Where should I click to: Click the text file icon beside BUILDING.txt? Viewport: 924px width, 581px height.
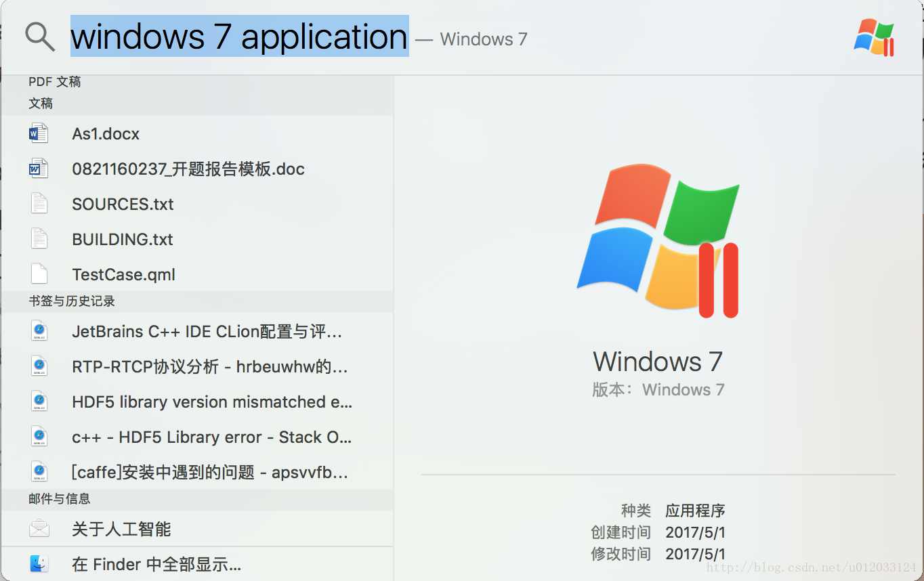pyautogui.click(x=39, y=239)
